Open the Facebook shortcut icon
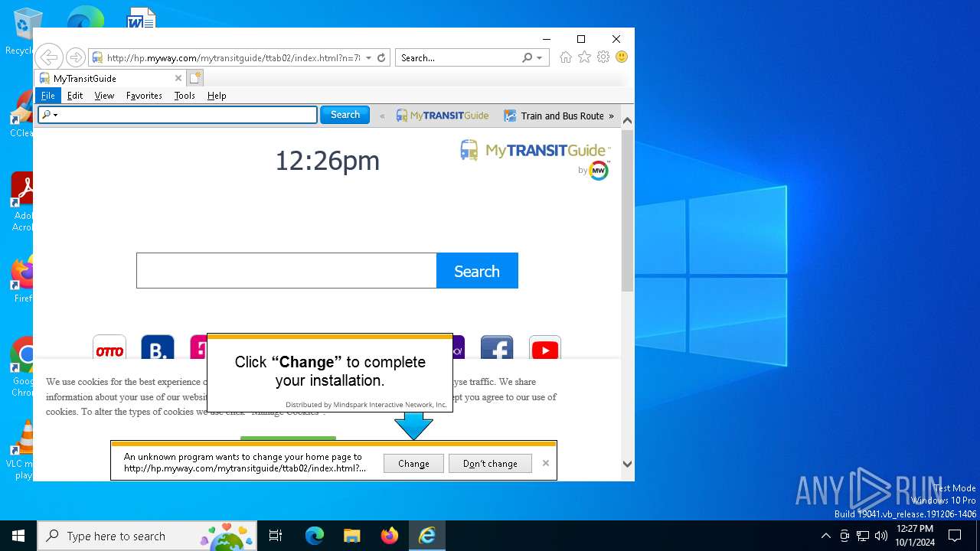 click(x=497, y=348)
